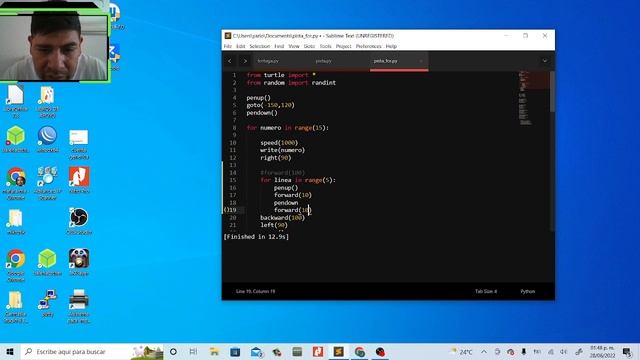Place cursor on the write(numero) line

coord(282,150)
